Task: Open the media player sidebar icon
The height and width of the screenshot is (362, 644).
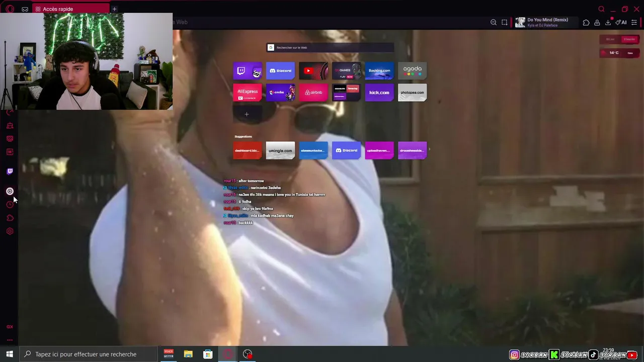Action: pos(10,191)
